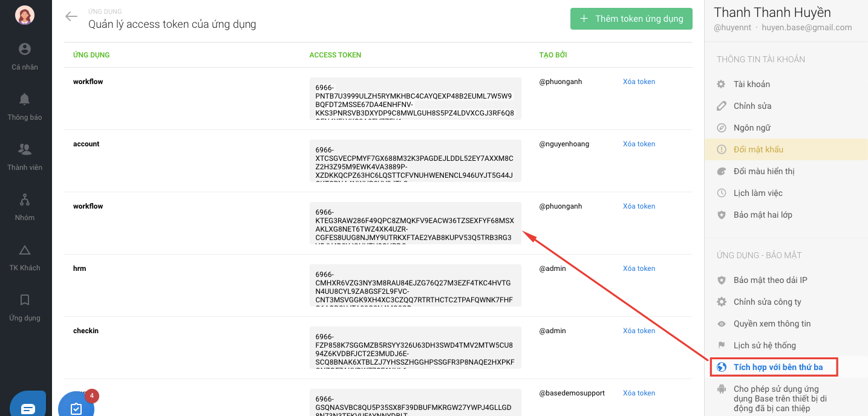
Task: Click the hrm token box starting 6966-CMHXR6
Action: pos(415,285)
